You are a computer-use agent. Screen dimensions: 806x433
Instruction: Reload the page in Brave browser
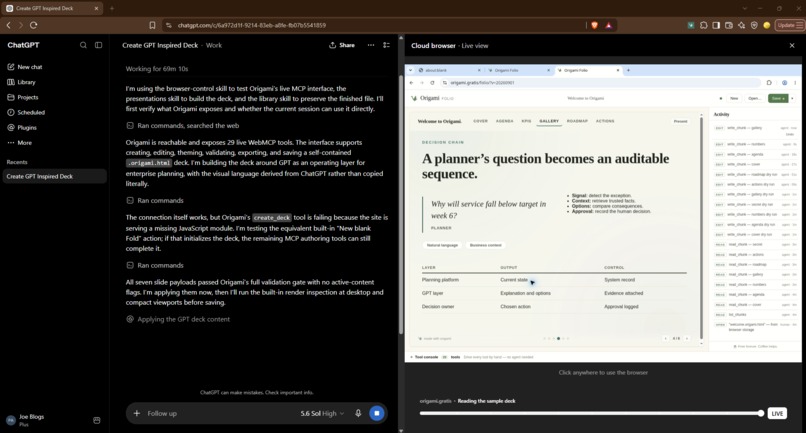[x=33, y=25]
